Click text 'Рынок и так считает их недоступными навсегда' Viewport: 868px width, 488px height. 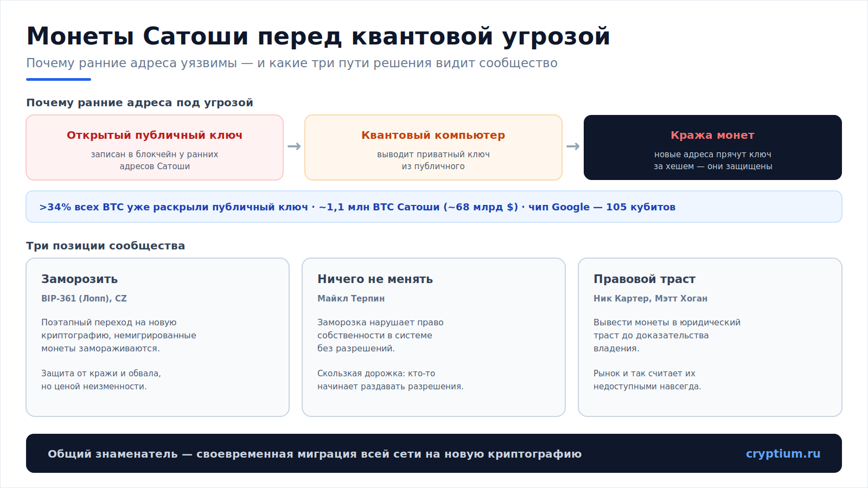pos(647,380)
